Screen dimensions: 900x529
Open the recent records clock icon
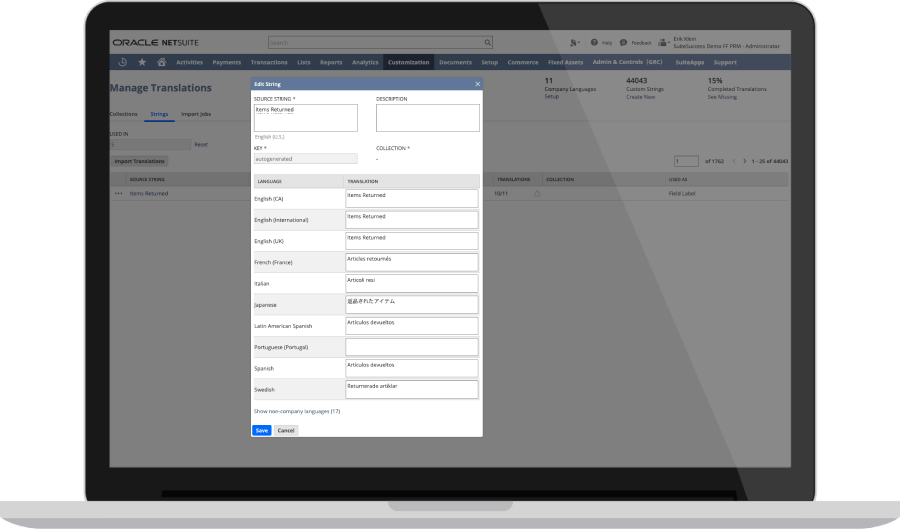(x=122, y=62)
